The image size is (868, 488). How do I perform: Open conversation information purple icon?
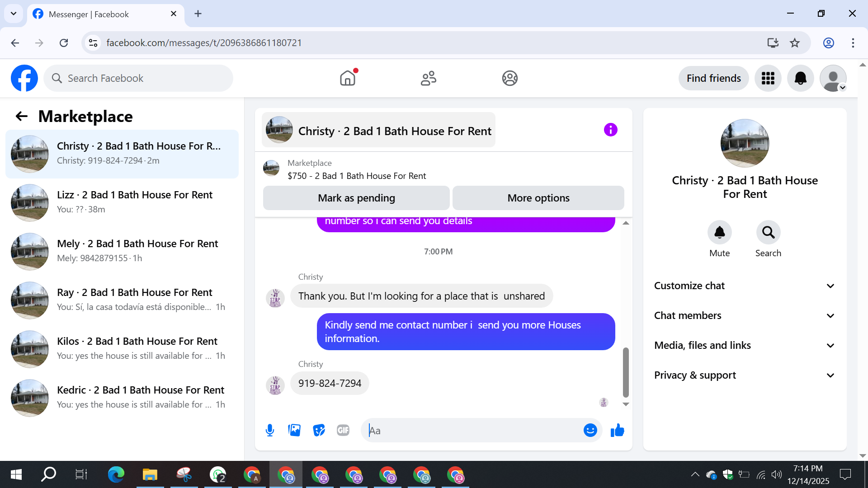coord(610,130)
